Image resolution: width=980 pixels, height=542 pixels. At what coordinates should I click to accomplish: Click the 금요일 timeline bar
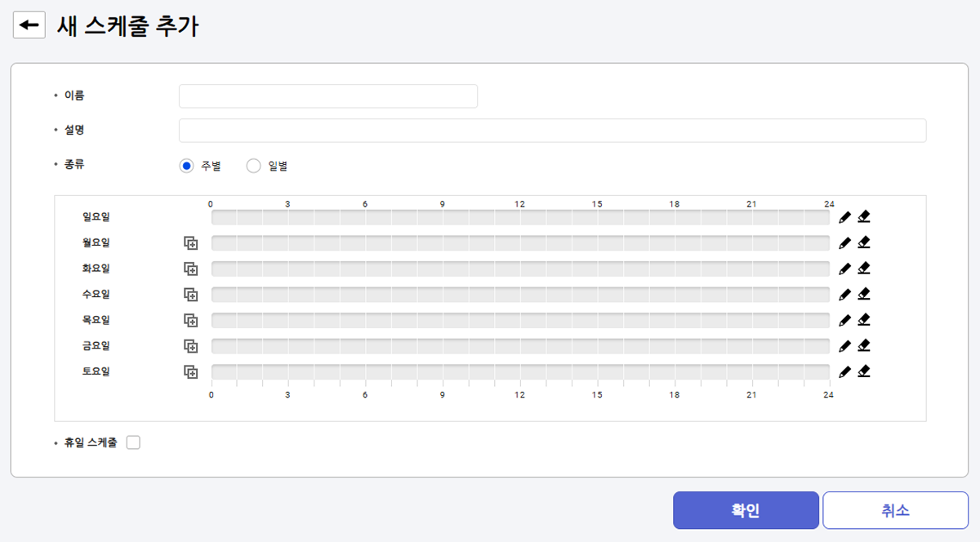coord(520,346)
